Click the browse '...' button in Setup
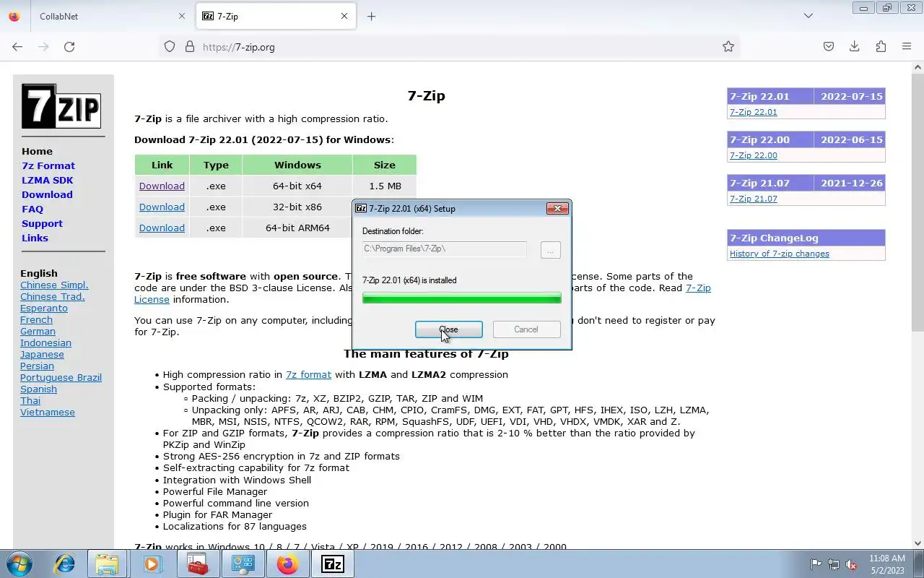 pyautogui.click(x=550, y=250)
